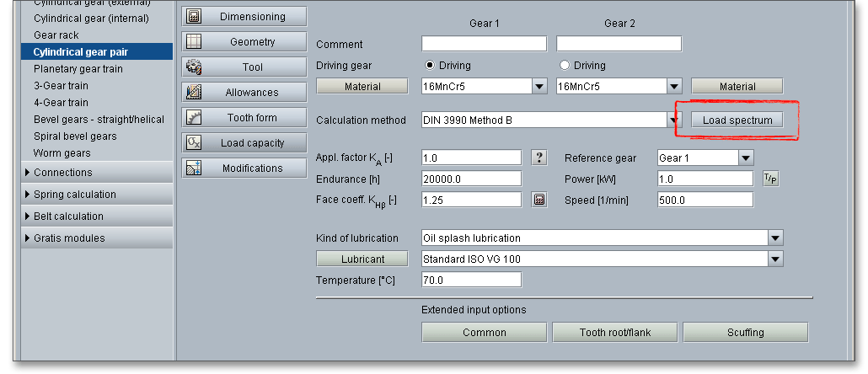This screenshot has width=868, height=374.
Task: Click the Endurance hours input field
Action: tap(471, 179)
